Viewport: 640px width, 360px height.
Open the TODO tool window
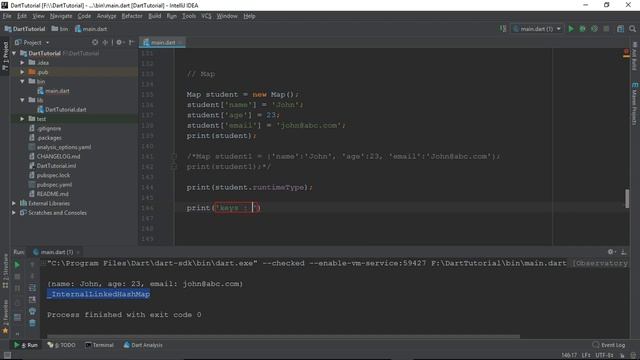pos(62,345)
